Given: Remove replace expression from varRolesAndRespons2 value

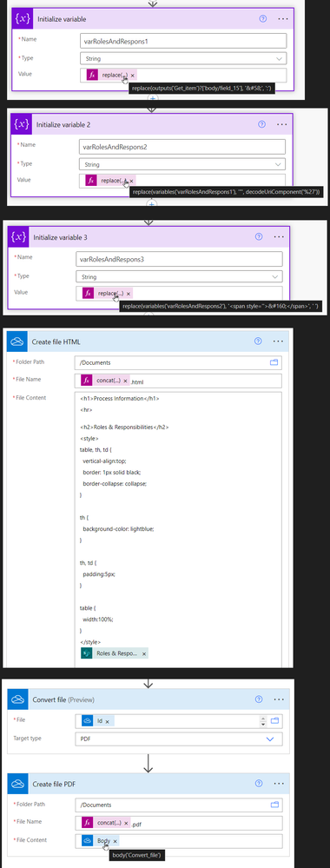Looking at the screenshot, I should [x=131, y=181].
